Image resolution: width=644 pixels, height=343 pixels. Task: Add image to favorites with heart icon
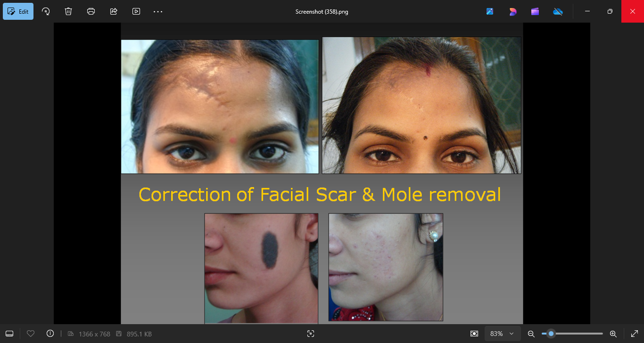pyautogui.click(x=31, y=334)
